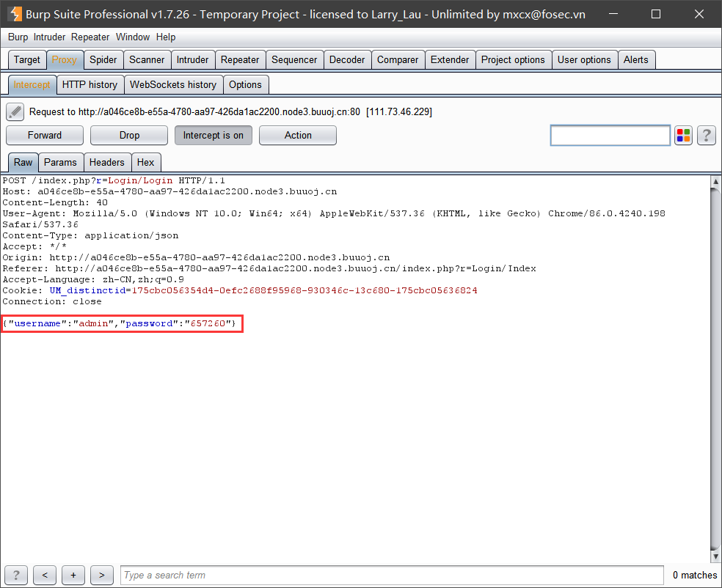Open the Help menu
The width and height of the screenshot is (722, 588).
coord(166,37)
